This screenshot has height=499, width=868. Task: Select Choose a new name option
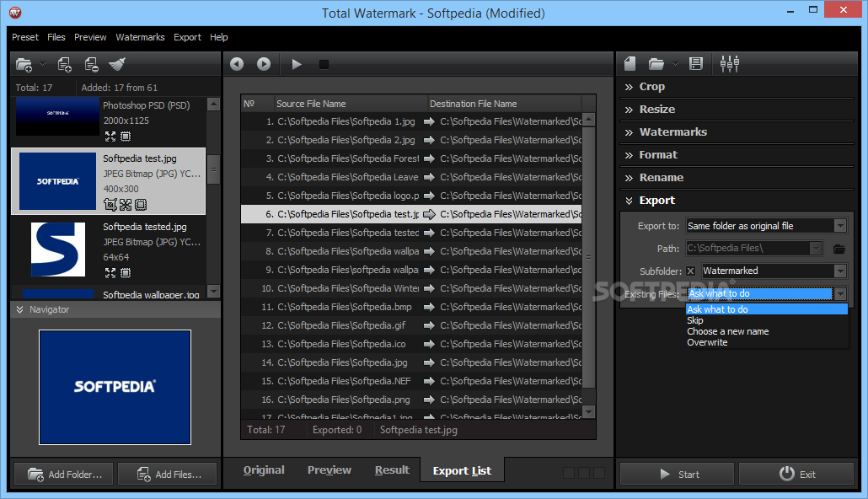coord(767,332)
